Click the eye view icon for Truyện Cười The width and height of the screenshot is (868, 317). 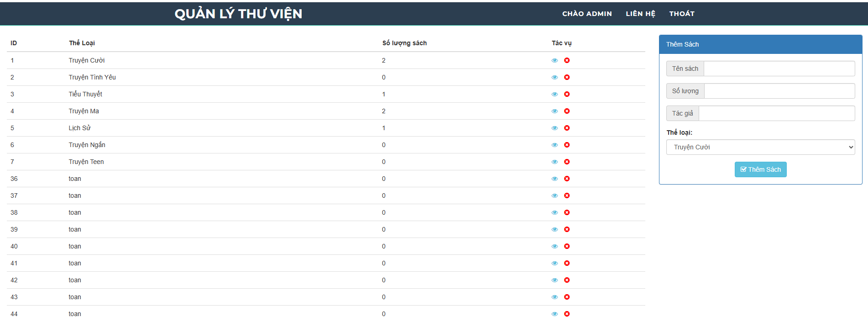[x=554, y=60]
